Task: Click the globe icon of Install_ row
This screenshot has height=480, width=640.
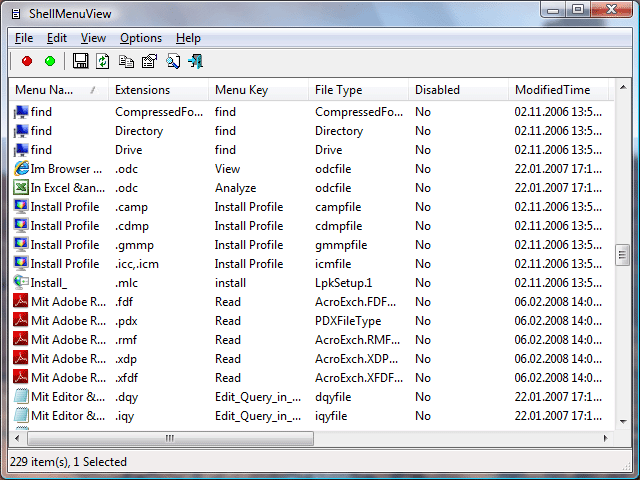Action: [x=21, y=282]
